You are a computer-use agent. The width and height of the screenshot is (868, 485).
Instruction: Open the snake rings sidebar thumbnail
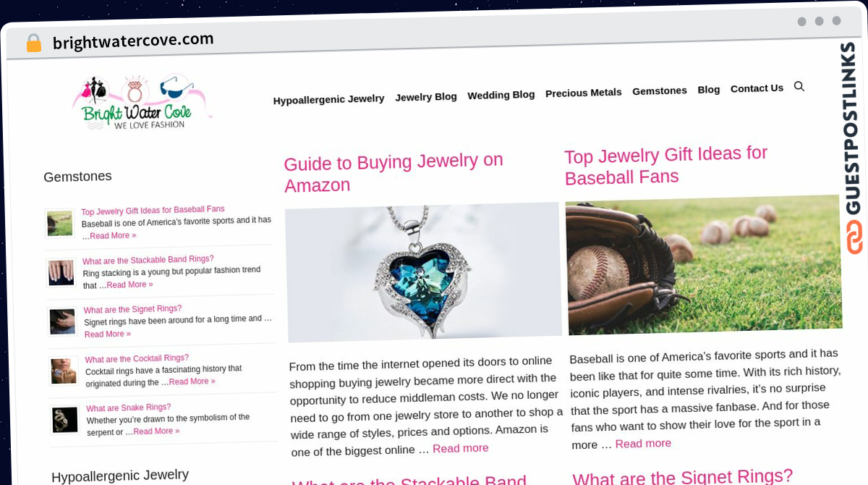[65, 420]
